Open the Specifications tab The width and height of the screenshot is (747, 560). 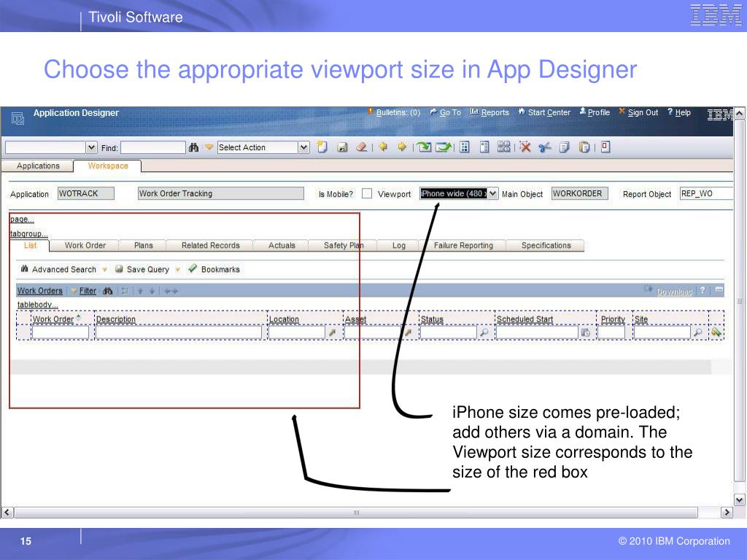546,245
